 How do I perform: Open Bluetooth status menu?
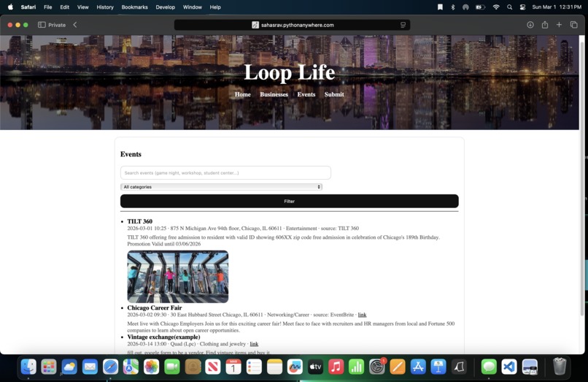pyautogui.click(x=452, y=7)
